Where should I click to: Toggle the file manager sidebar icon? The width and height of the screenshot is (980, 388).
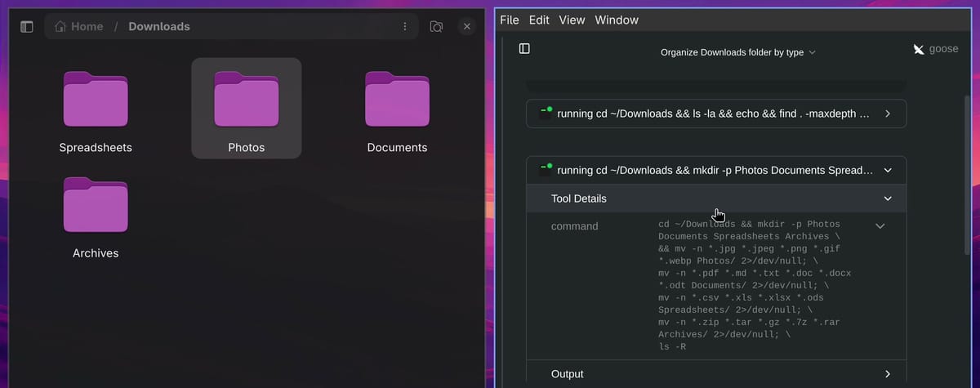coord(26,26)
